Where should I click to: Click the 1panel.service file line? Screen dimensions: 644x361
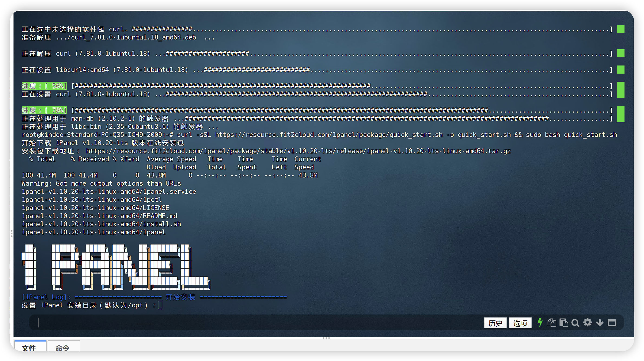click(109, 192)
